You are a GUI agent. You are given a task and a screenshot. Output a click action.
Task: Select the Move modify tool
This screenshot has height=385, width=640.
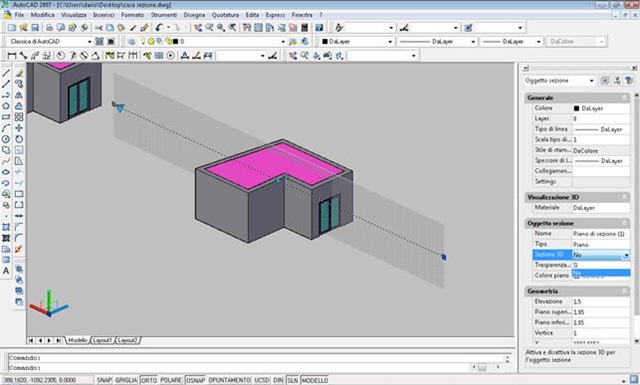pyautogui.click(x=19, y=128)
